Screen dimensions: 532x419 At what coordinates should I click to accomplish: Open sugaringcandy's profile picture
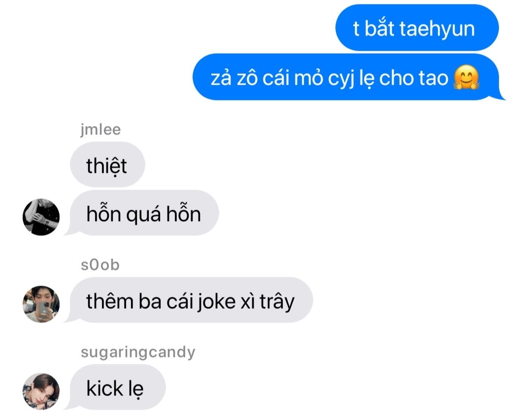pos(41,391)
